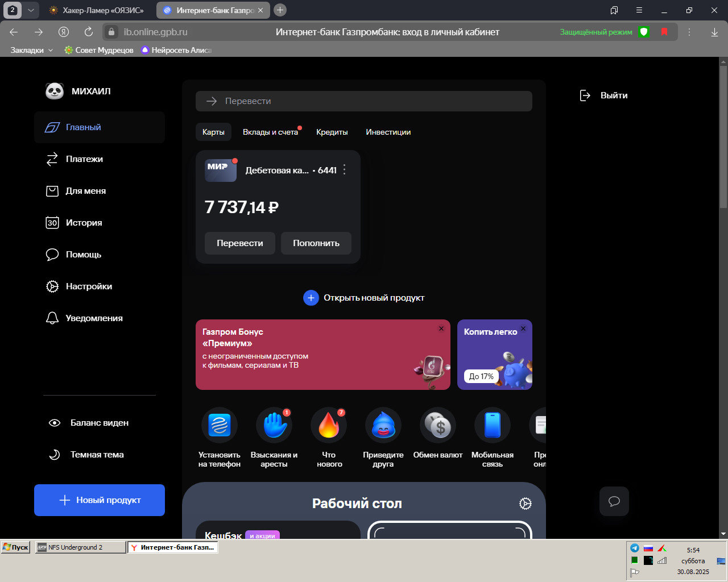Toggle Баланс виден balance visibility
The height and width of the screenshot is (582, 728).
pos(89,423)
